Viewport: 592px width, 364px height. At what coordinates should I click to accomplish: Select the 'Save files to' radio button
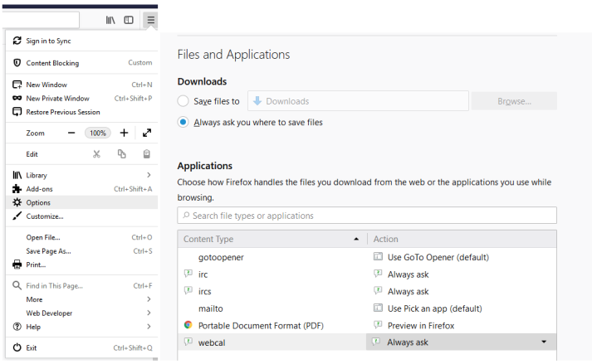click(183, 101)
